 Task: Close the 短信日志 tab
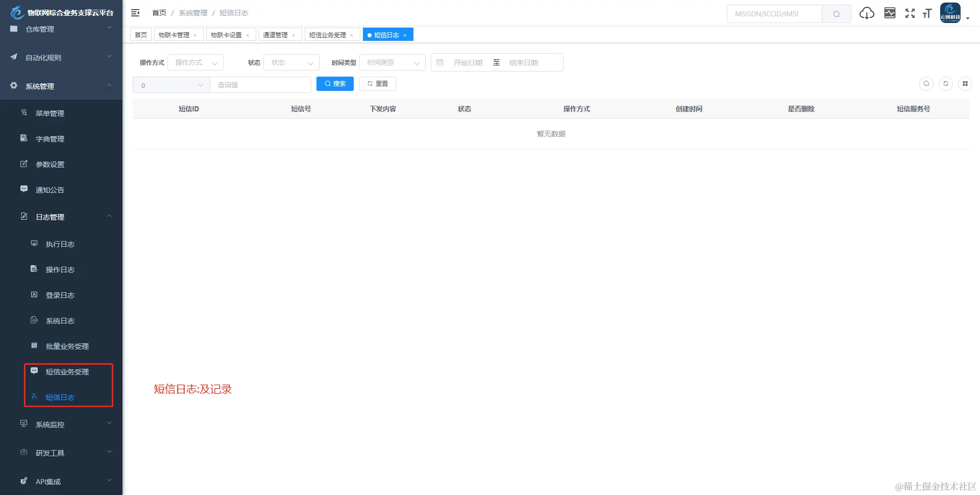[x=405, y=35]
